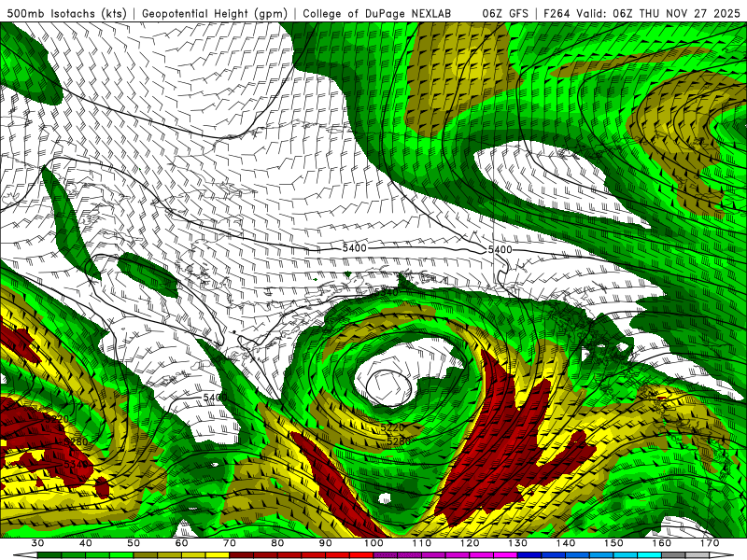Screen dimensions: 747x560
Task: Click the purple swatch starting at 100 kts
Action: point(386,555)
